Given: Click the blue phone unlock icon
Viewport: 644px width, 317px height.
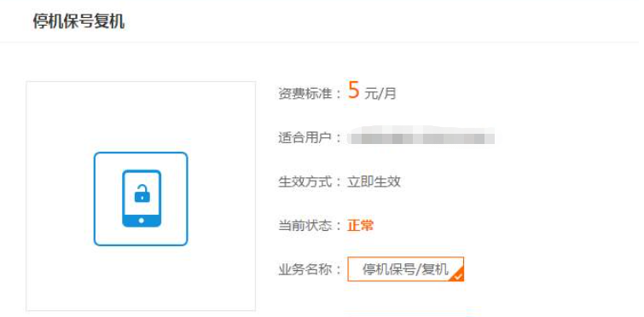Looking at the screenshot, I should [142, 199].
